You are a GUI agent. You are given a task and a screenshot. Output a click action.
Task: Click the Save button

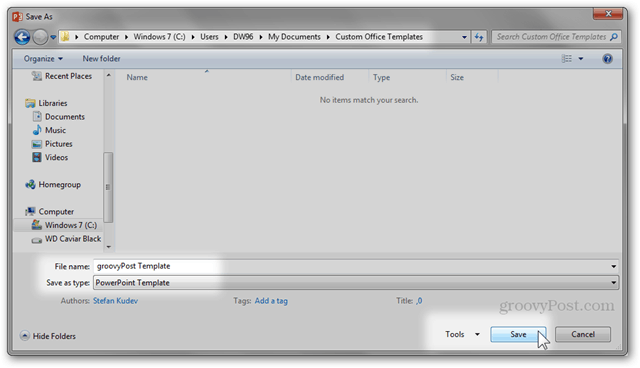click(x=518, y=335)
